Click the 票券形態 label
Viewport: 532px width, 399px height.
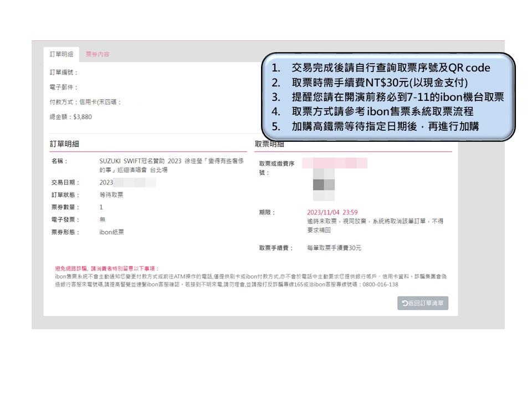pos(65,232)
